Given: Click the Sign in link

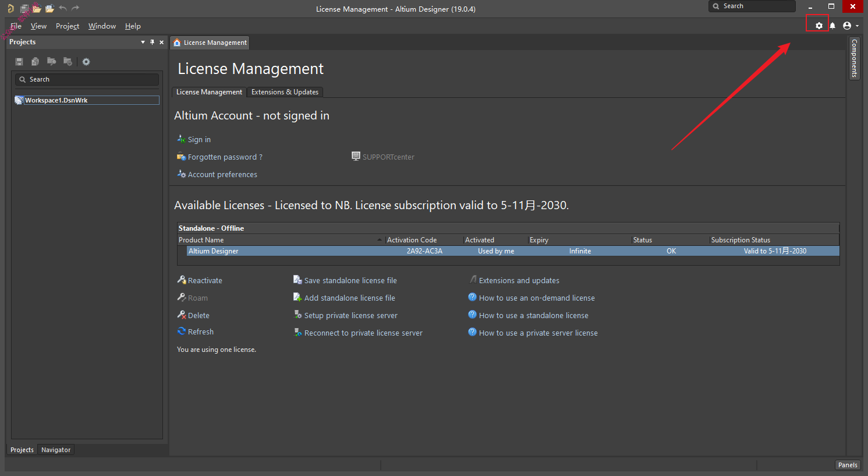Looking at the screenshot, I should click(x=199, y=140).
